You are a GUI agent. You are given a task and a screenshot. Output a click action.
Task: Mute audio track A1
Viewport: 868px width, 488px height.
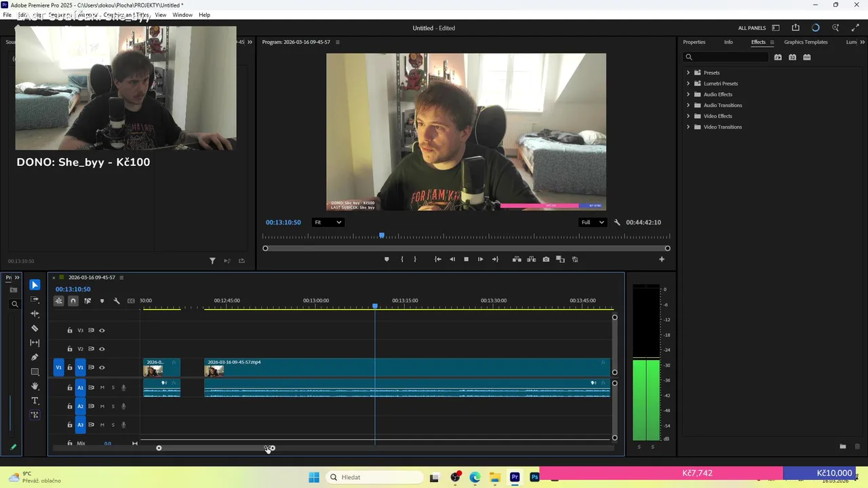point(102,388)
